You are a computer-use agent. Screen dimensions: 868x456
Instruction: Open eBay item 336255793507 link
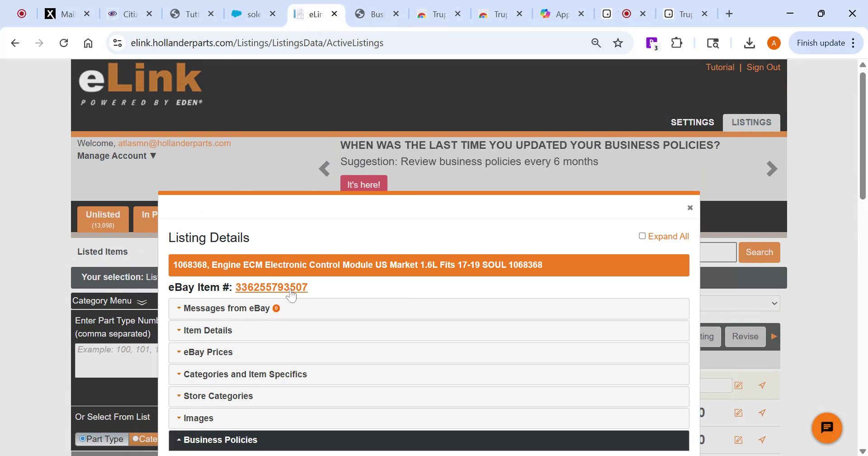(271, 287)
